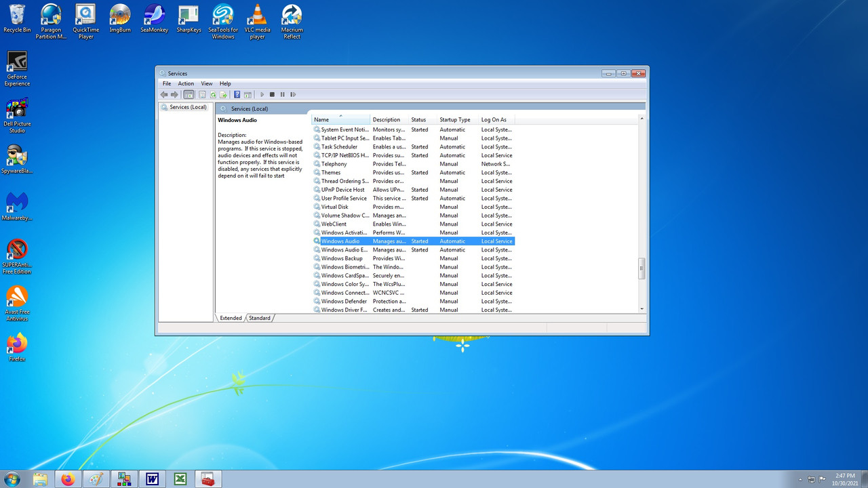Stop the service with the square toolbar icon
Screen dimensions: 868x488
click(x=272, y=94)
